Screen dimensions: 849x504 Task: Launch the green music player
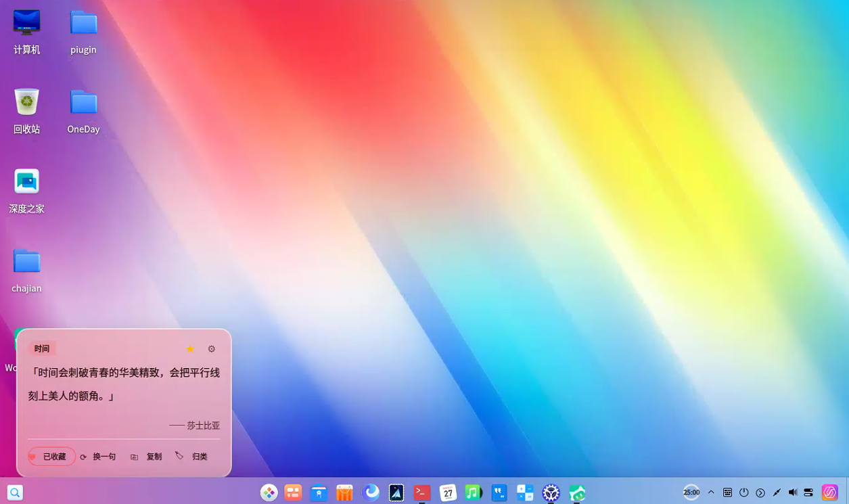click(x=474, y=492)
